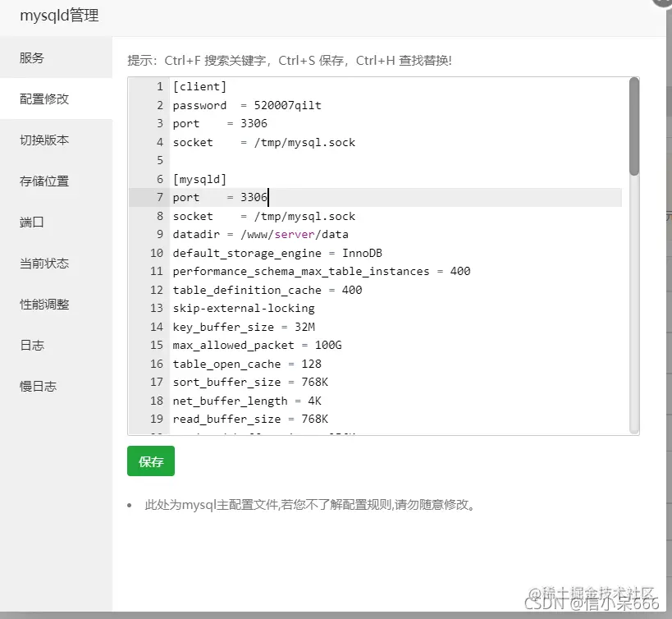Click the green 保存 button

150,462
